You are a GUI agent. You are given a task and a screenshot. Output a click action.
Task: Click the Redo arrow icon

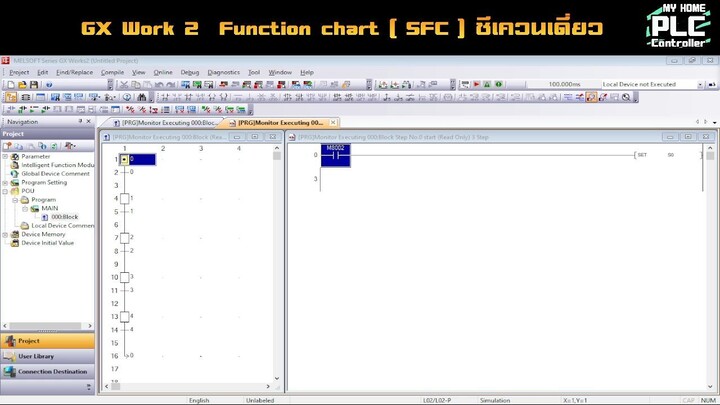click(x=170, y=84)
